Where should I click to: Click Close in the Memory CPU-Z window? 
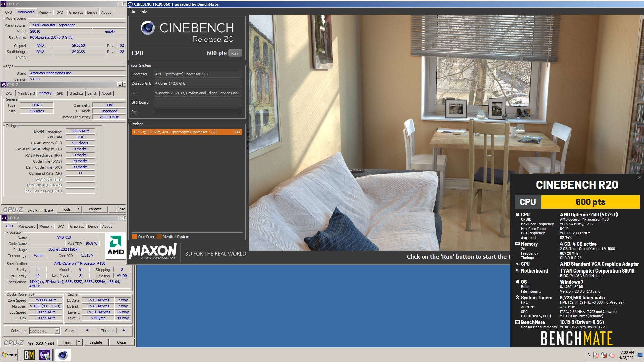118,209
